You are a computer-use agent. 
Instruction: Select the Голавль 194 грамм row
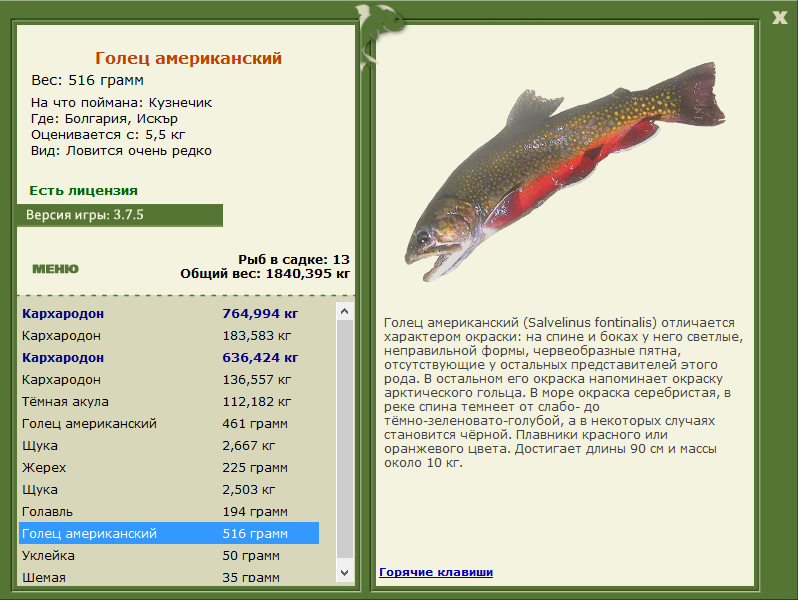click(169, 511)
